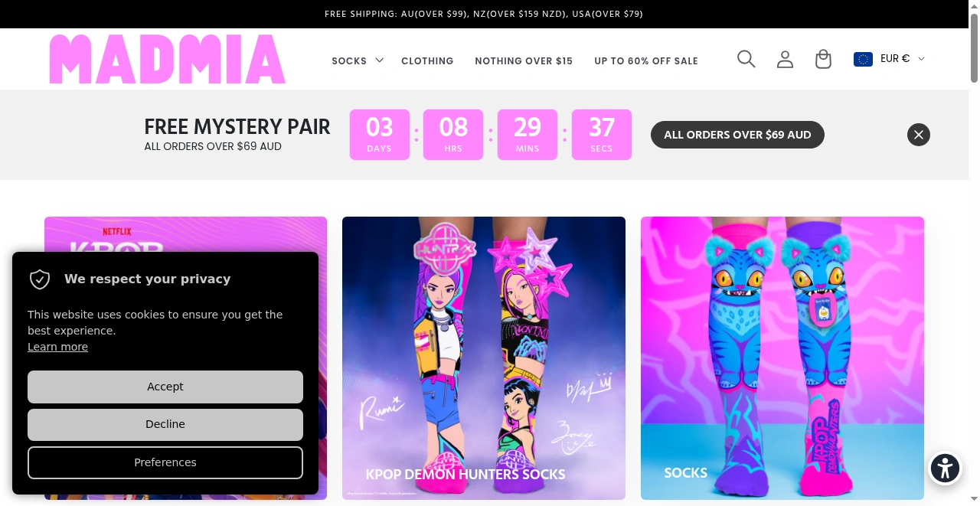Open the shopping bag cart icon
This screenshot has height=506, width=980.
click(823, 59)
